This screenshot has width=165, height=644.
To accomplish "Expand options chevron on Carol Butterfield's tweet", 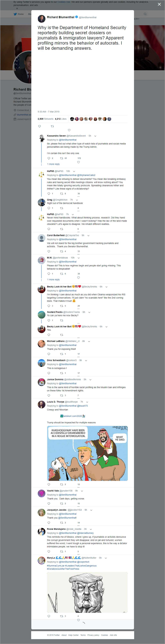I will (88, 235).
